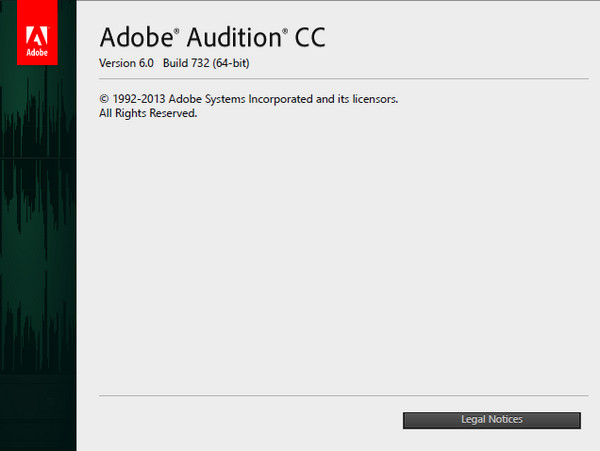Click the copyright © symbol
The width and height of the screenshot is (600, 451).
tap(103, 99)
